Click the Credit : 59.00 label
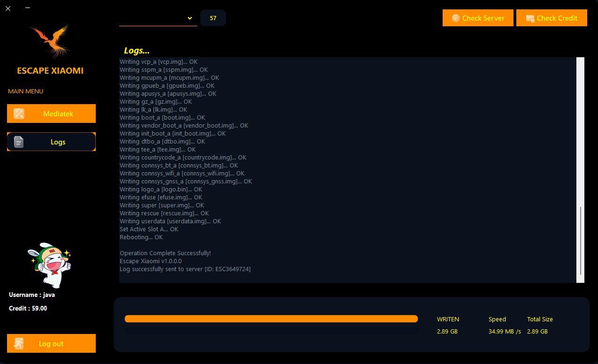Viewport: 598px width, 364px height. 28,308
